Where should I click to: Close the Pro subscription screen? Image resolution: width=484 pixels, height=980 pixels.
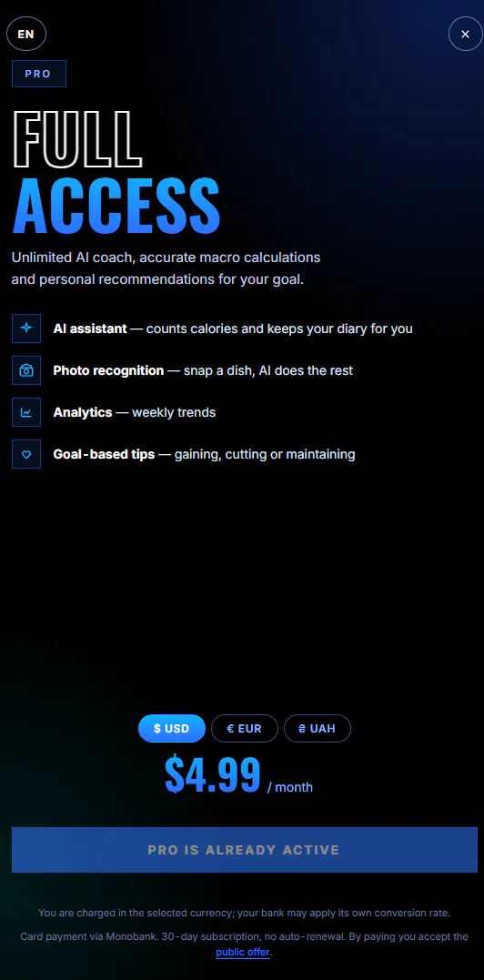465,34
